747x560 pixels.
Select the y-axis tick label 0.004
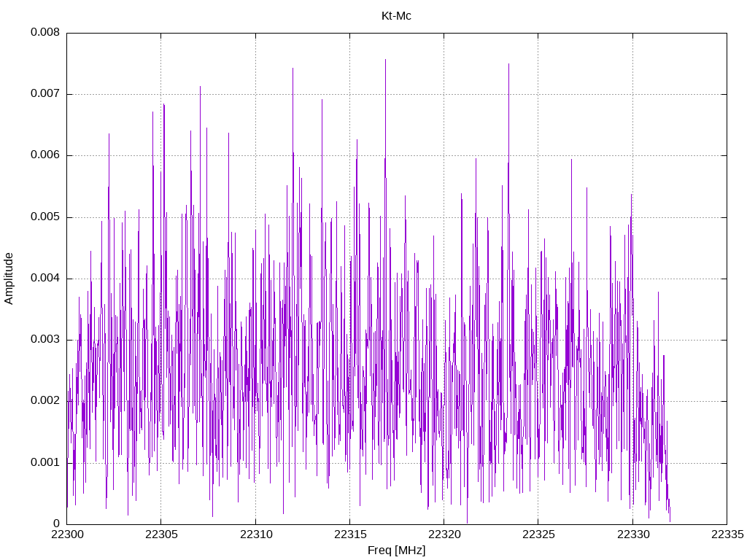click(x=45, y=279)
